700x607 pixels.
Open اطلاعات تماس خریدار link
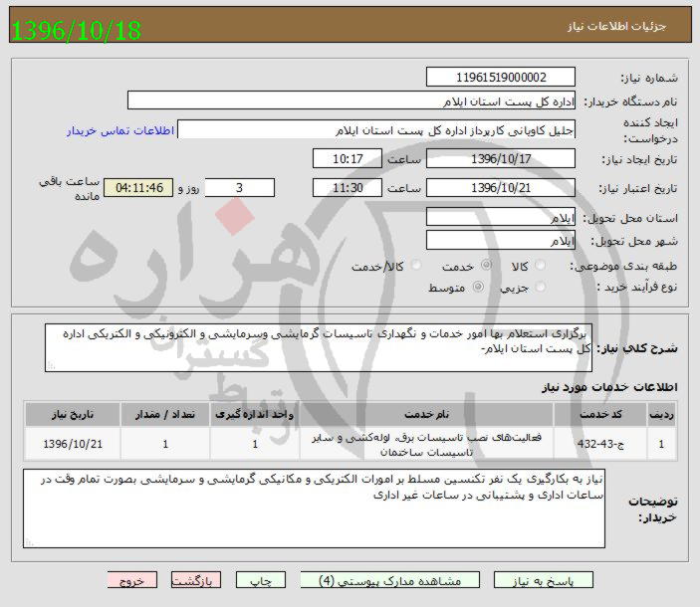coord(120,130)
